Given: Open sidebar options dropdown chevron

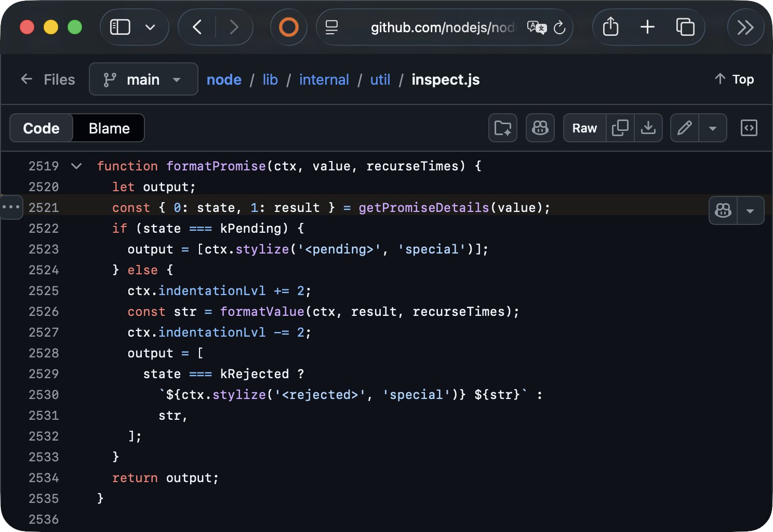Looking at the screenshot, I should 150,27.
